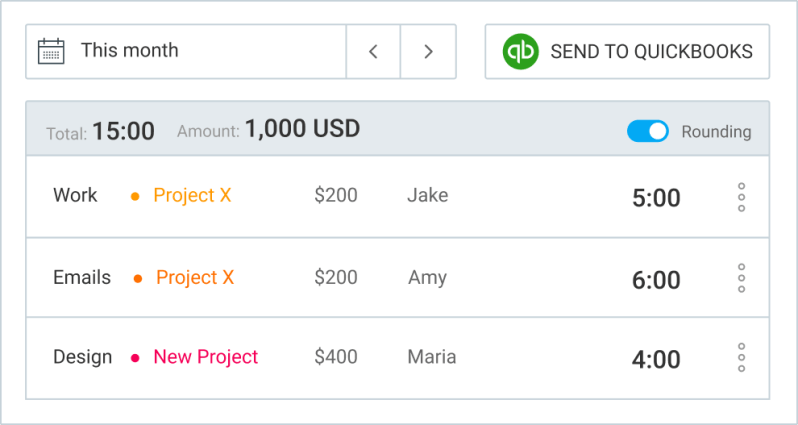Screen dimensions: 798x425
Task: Click the Project X link in Work row
Action: tap(192, 196)
